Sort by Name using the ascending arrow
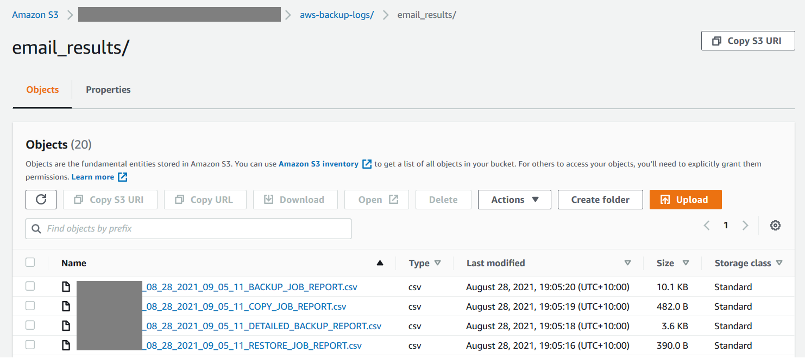Image resolution: width=806 pixels, height=360 pixels. (x=380, y=263)
